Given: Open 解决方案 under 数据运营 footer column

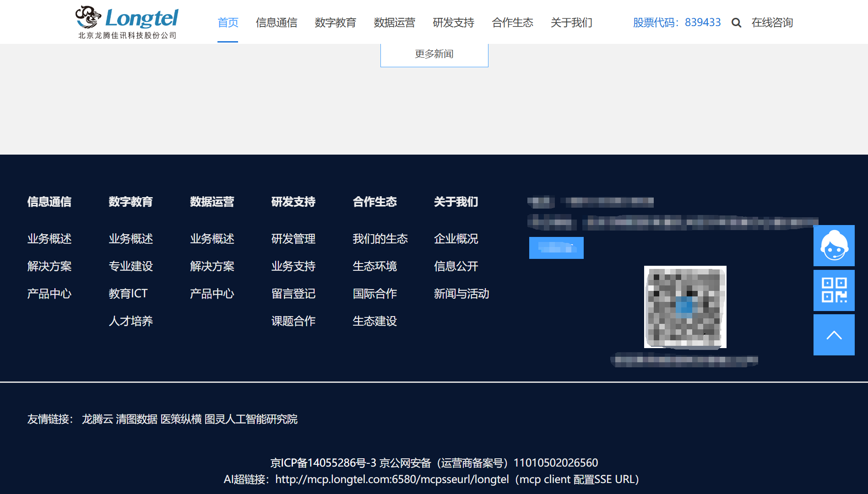Looking at the screenshot, I should coord(212,266).
